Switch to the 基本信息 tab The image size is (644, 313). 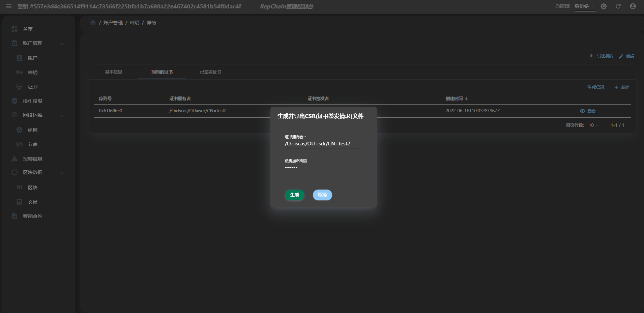[x=114, y=72]
